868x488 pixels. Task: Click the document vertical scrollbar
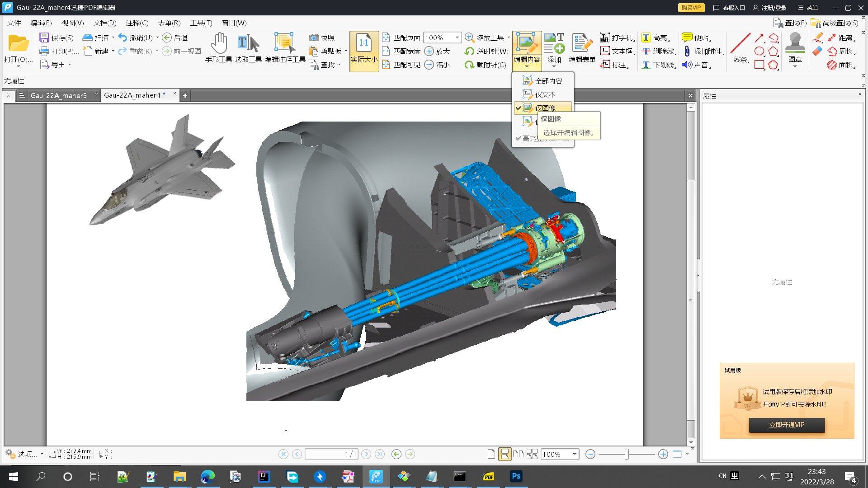pyautogui.click(x=691, y=274)
